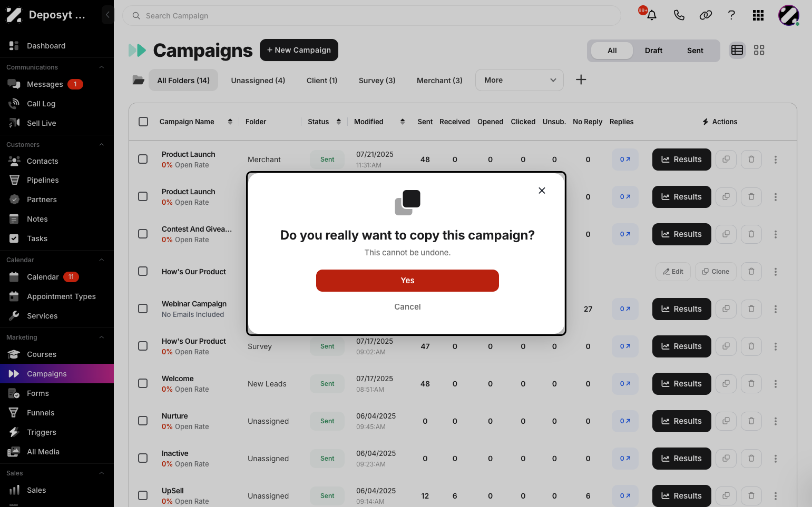Confirm copy with the Yes button
Image resolution: width=812 pixels, height=507 pixels.
tap(407, 281)
